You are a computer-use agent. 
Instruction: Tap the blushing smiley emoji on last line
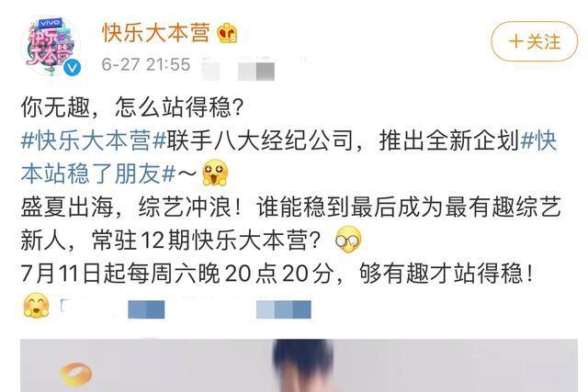pyautogui.click(x=37, y=306)
